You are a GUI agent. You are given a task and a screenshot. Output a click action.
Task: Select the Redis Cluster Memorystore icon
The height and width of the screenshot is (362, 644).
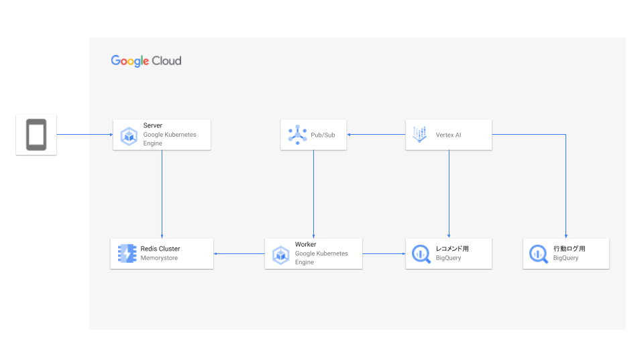point(127,253)
